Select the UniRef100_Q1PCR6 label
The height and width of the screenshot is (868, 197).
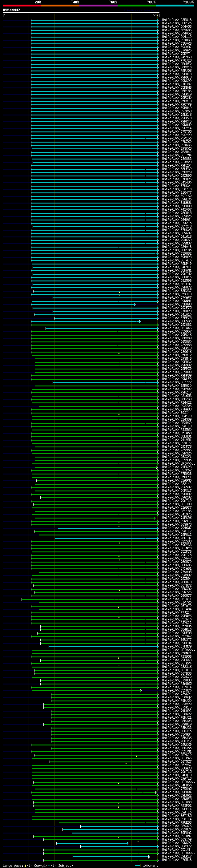click(177, 518)
